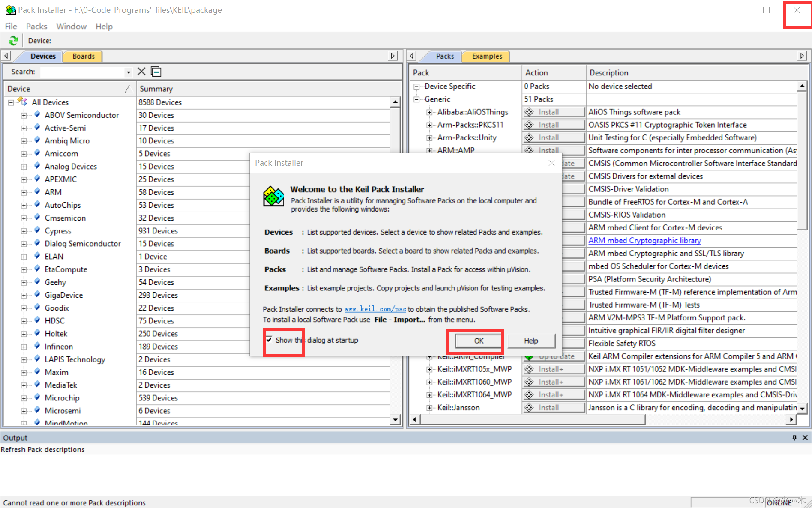
Task: Close the Output panel
Action: coord(805,438)
